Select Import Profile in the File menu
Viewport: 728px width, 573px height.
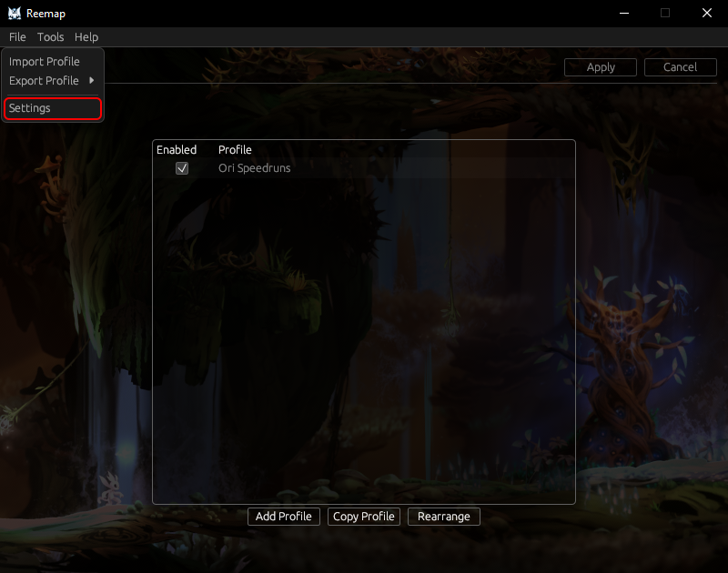pyautogui.click(x=42, y=61)
